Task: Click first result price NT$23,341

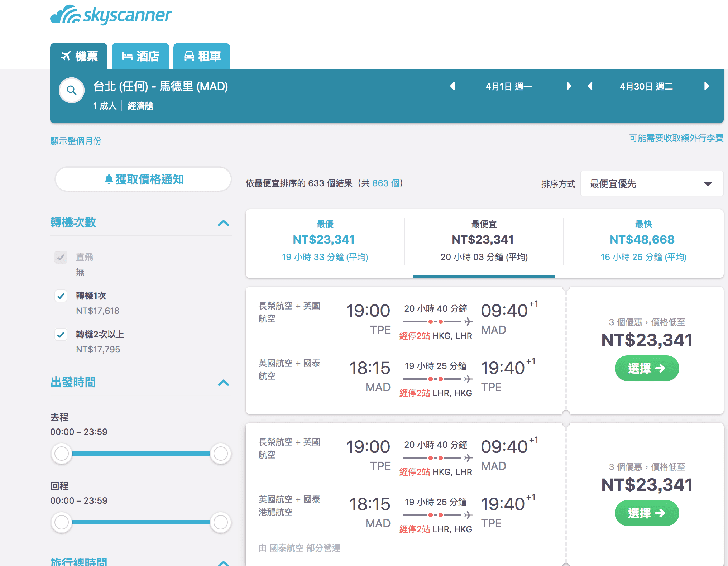Action: pyautogui.click(x=647, y=340)
